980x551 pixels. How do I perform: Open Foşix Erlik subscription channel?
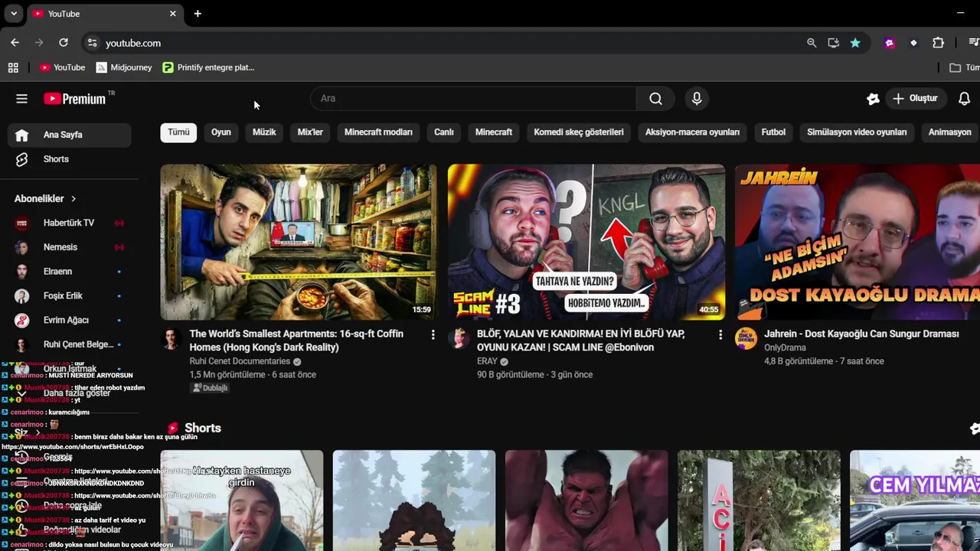[70, 296]
